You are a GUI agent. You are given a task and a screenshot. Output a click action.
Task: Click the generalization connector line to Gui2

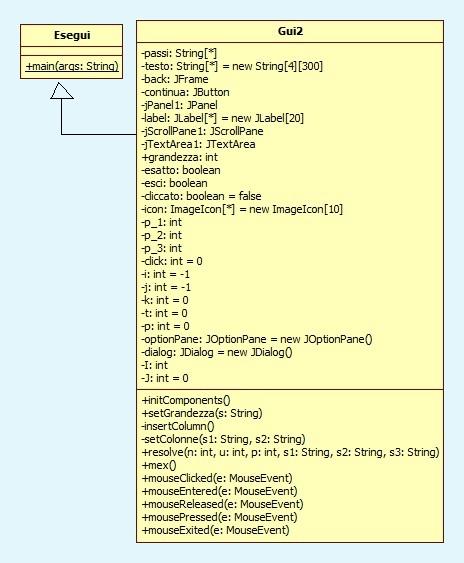(x=99, y=135)
